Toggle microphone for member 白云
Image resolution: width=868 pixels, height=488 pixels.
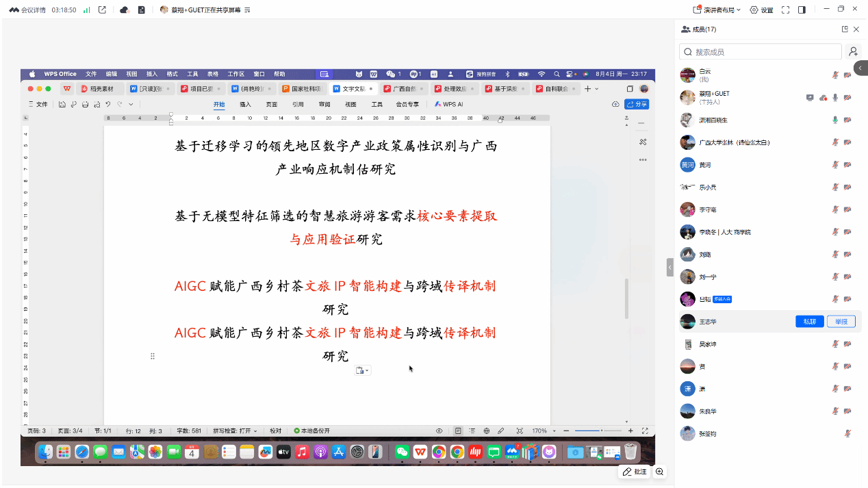pyautogui.click(x=835, y=75)
